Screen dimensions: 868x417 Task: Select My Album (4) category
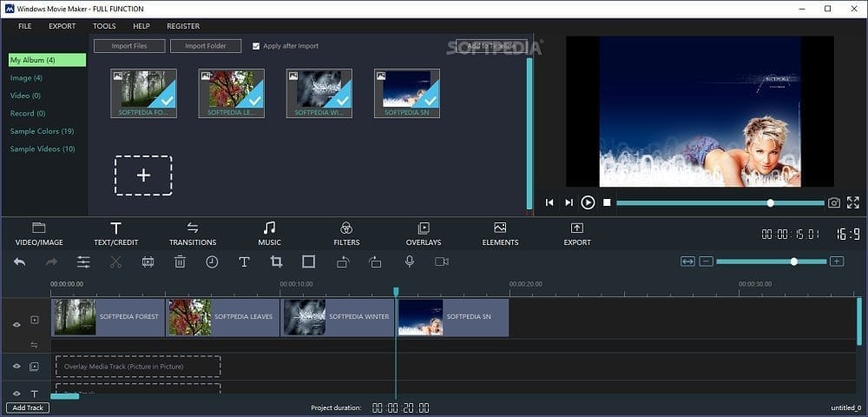(x=47, y=60)
